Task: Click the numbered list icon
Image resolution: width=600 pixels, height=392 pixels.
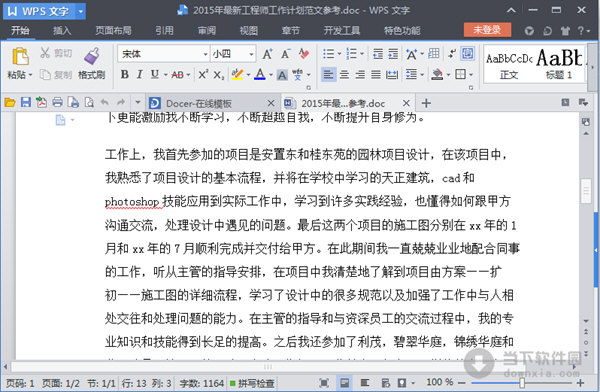Action: pos(351,54)
